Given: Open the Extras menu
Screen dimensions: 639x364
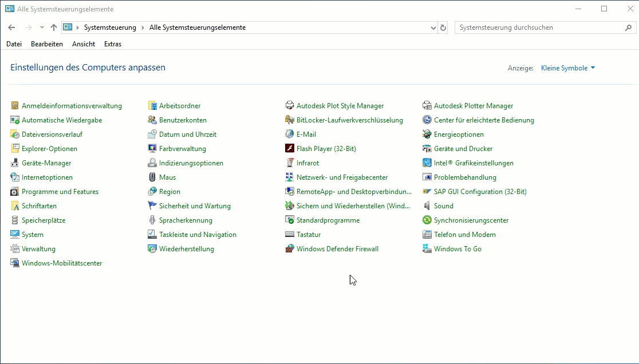Looking at the screenshot, I should [x=113, y=44].
